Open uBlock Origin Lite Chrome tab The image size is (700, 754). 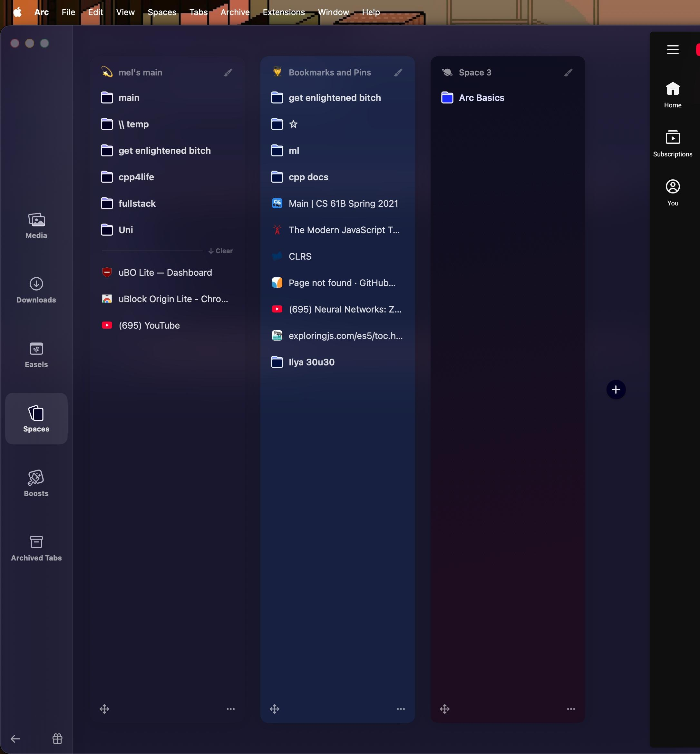(167, 299)
